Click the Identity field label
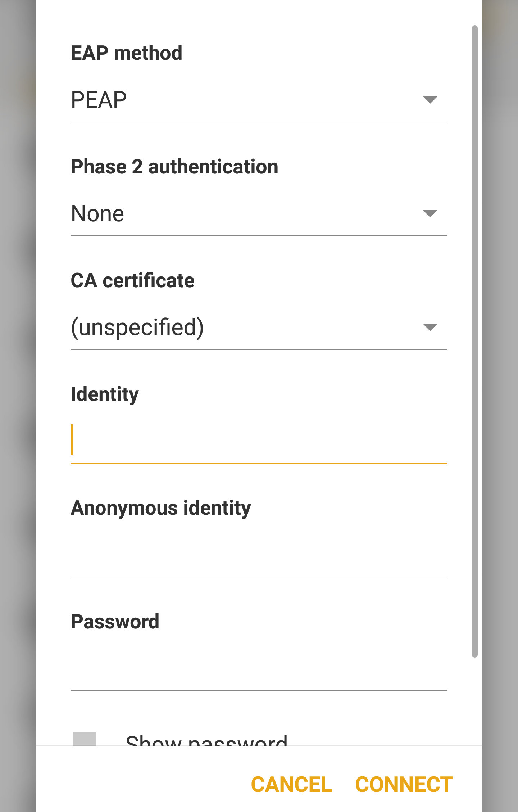The image size is (518, 812). click(105, 394)
